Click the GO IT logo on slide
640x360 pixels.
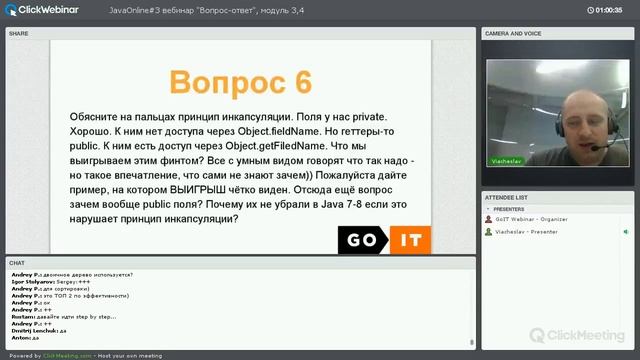384,240
